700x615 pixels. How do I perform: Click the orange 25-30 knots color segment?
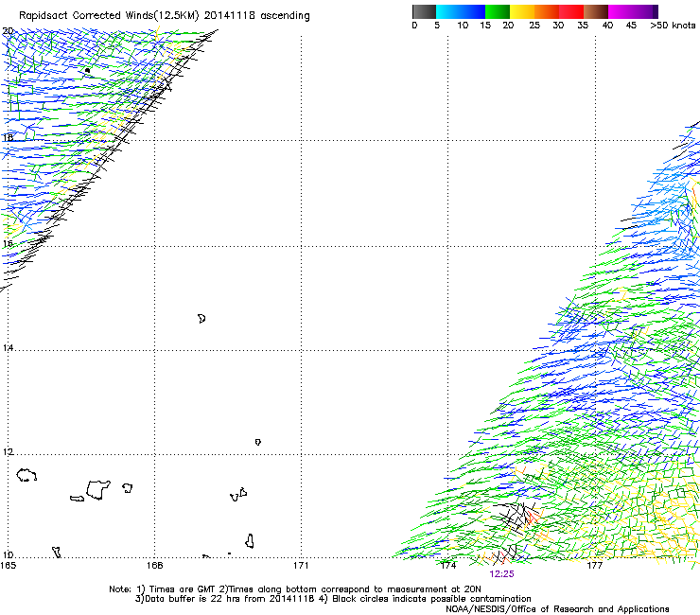(x=547, y=11)
